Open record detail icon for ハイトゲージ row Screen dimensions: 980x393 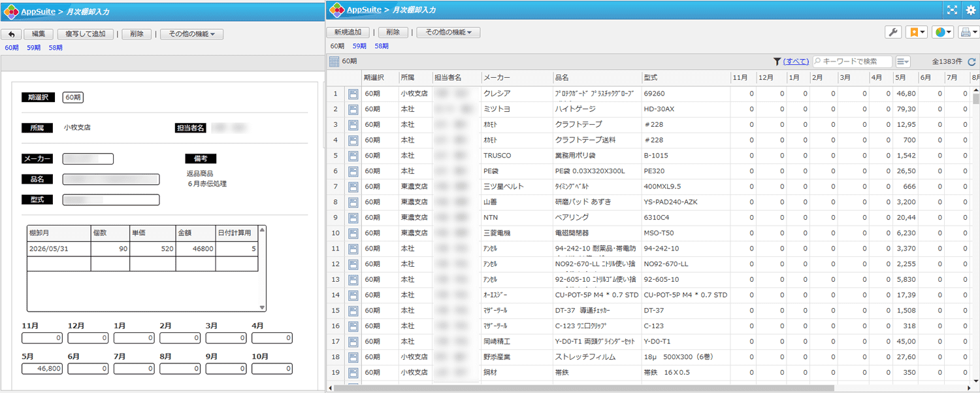(x=353, y=109)
